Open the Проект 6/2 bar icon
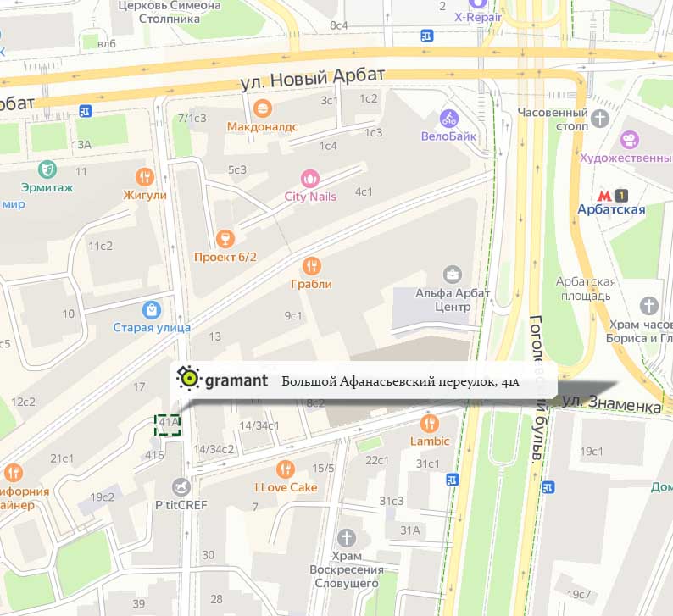This screenshot has width=673, height=616. click(225, 238)
